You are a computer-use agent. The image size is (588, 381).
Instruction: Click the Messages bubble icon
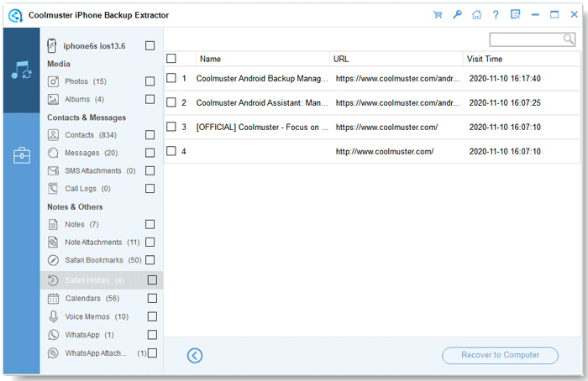point(53,153)
